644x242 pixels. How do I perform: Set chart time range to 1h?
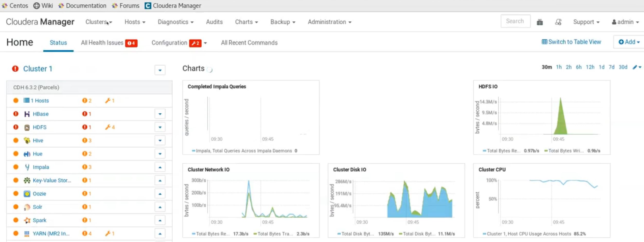[x=559, y=67]
